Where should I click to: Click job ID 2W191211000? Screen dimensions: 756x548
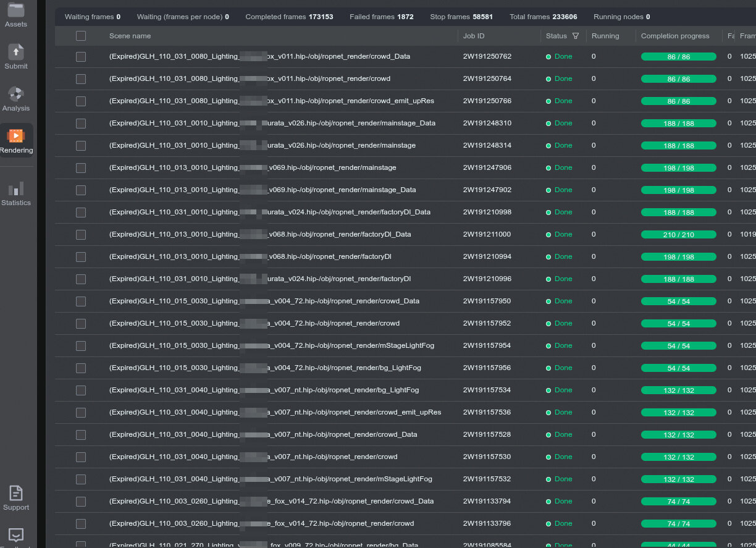coord(487,235)
